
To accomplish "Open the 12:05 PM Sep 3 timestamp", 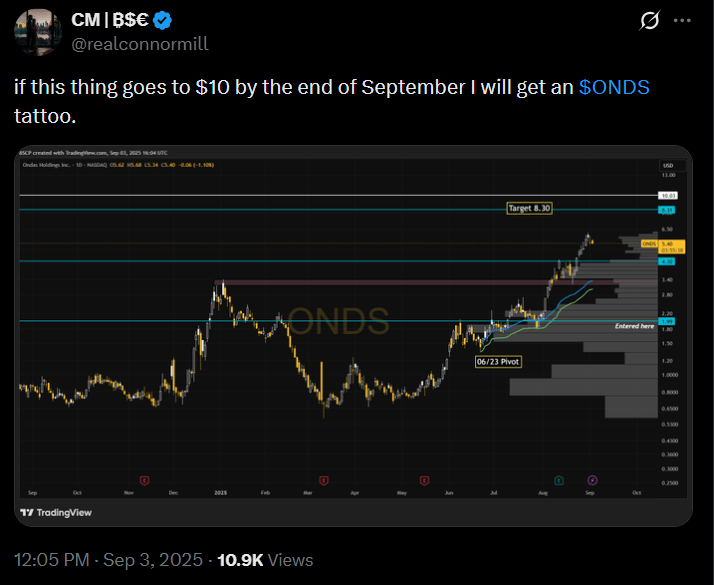I will [x=108, y=560].
